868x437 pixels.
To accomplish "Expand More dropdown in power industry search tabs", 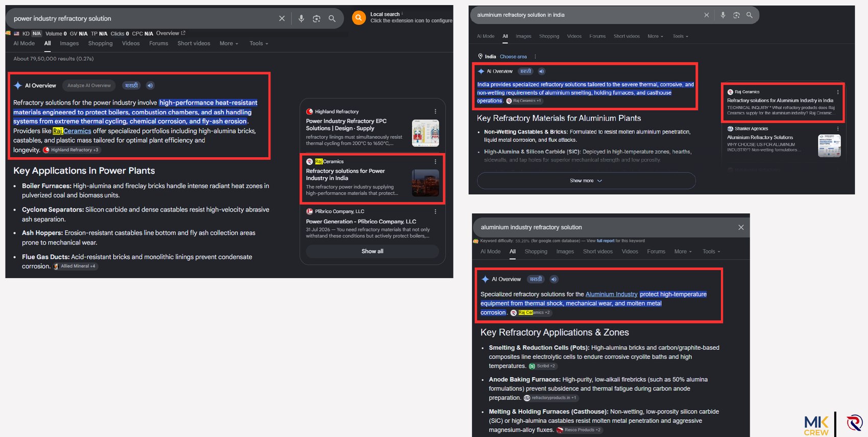I will (229, 43).
